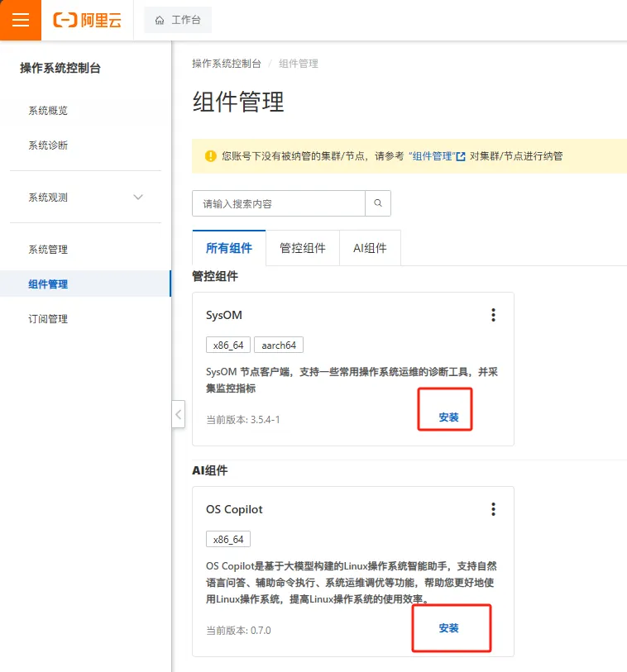
Task: Open 订阅管理 in sidebar
Action: (48, 319)
